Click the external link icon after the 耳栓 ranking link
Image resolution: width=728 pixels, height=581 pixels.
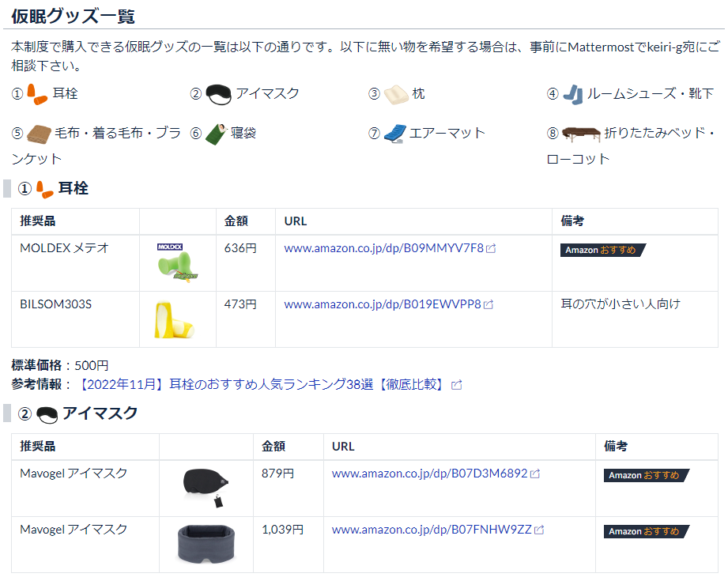(456, 385)
